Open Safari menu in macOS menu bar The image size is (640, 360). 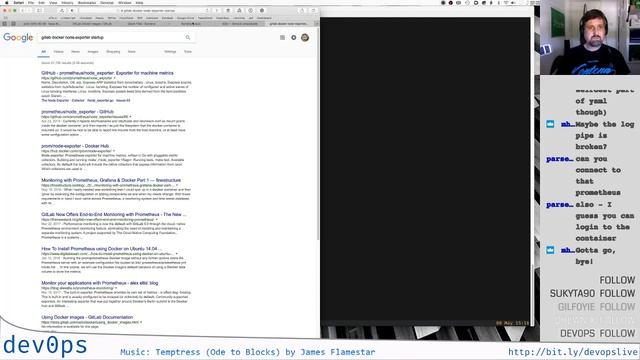18,2
